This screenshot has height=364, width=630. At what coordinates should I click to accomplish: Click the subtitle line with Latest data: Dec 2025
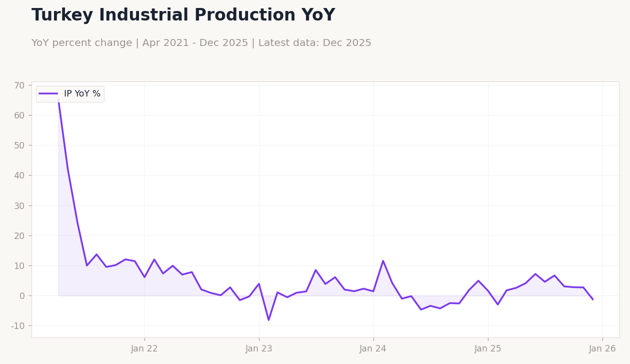coord(201,43)
